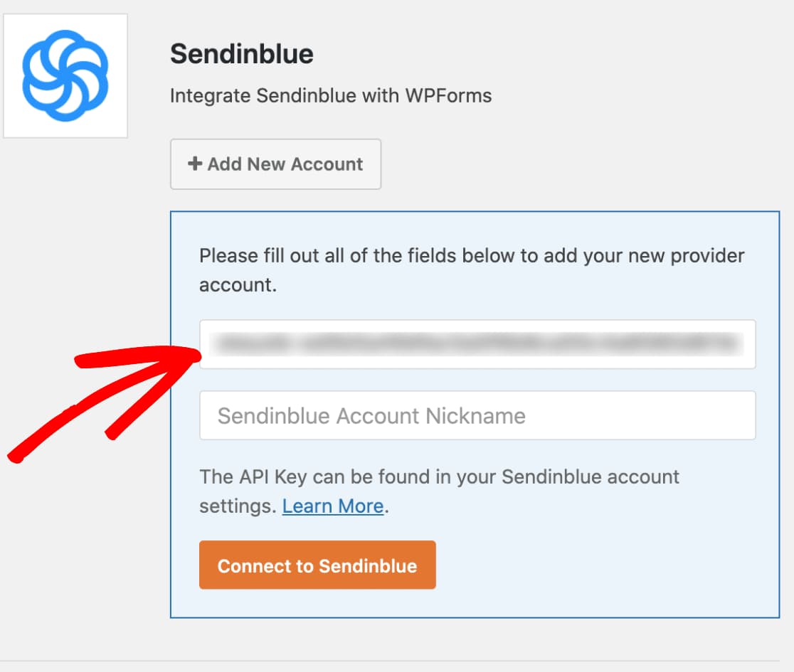This screenshot has height=672, width=794.
Task: Click the Add New Account button label
Action: point(283,164)
